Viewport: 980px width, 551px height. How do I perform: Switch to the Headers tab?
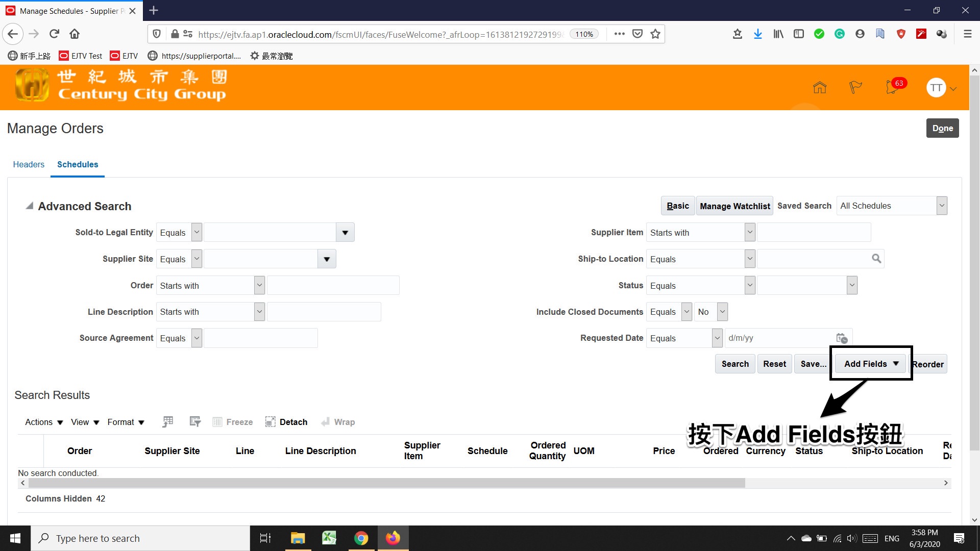(x=29, y=164)
